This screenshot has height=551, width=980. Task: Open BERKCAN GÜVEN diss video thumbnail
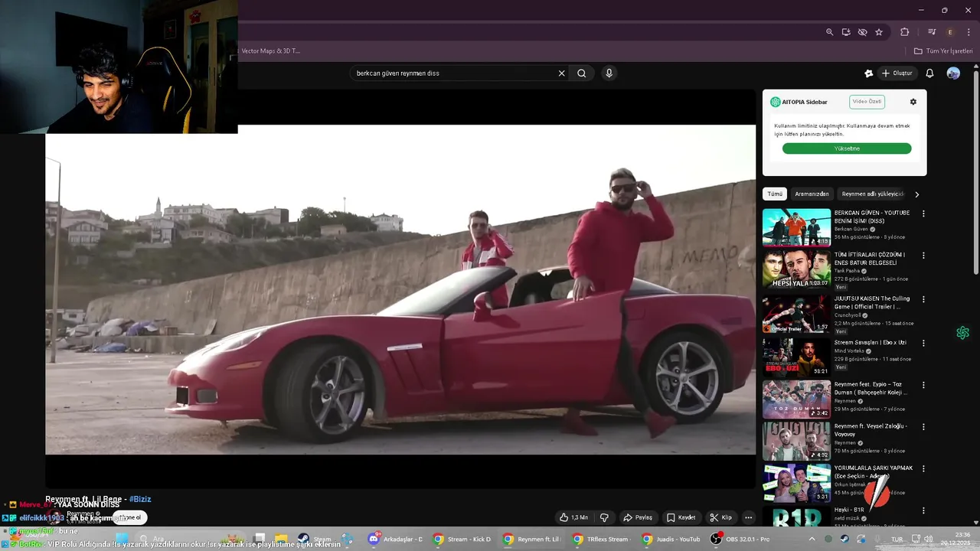[x=796, y=227]
